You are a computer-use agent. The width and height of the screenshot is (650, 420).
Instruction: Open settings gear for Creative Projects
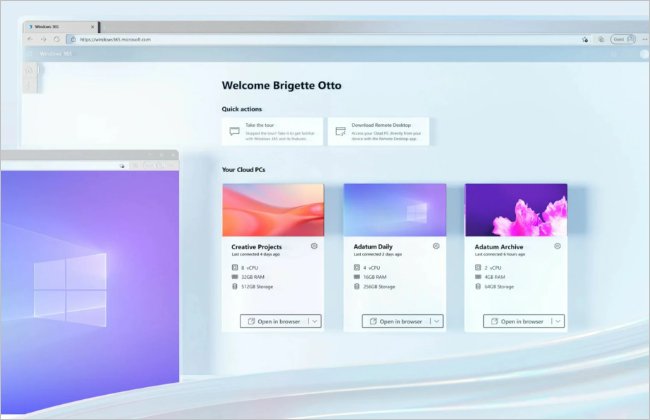[314, 246]
